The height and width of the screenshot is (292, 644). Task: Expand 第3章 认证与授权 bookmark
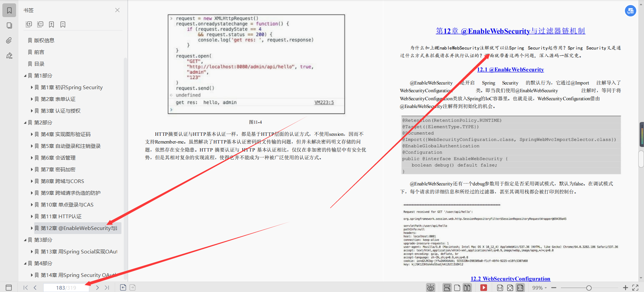coord(32,111)
